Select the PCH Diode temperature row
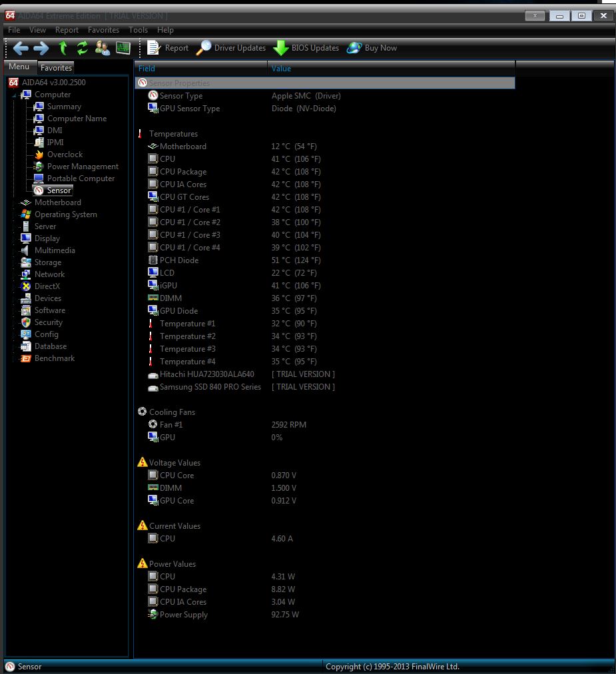This screenshot has width=616, height=674. tap(325, 260)
